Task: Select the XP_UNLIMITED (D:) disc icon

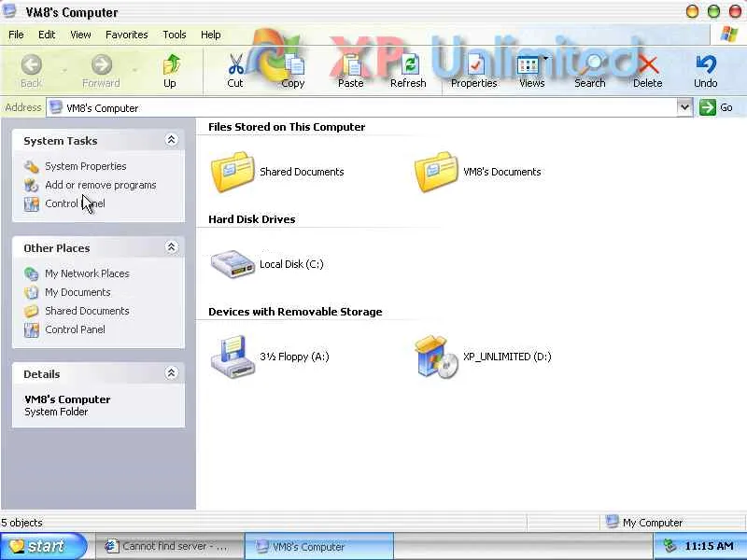Action: 436,357
